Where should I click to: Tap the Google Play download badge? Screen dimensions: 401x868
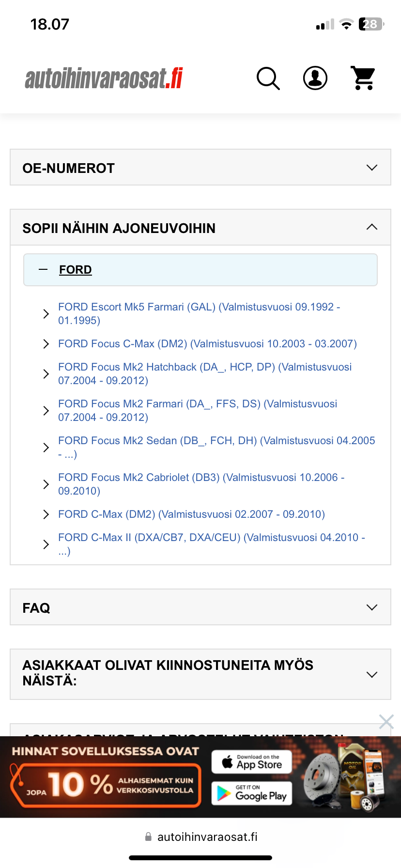coord(252,793)
